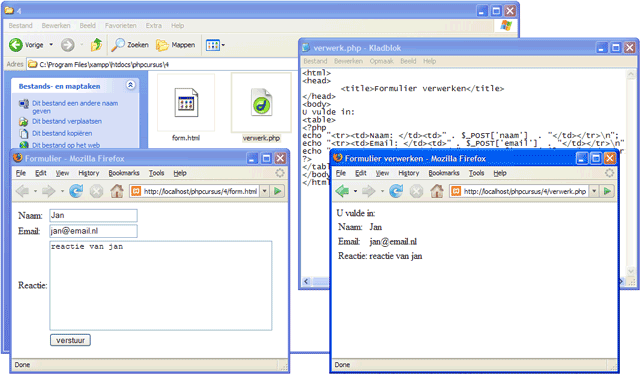This screenshot has width=640, height=374.
Task: Click the Email input with jan@email.nl
Action: [x=93, y=231]
